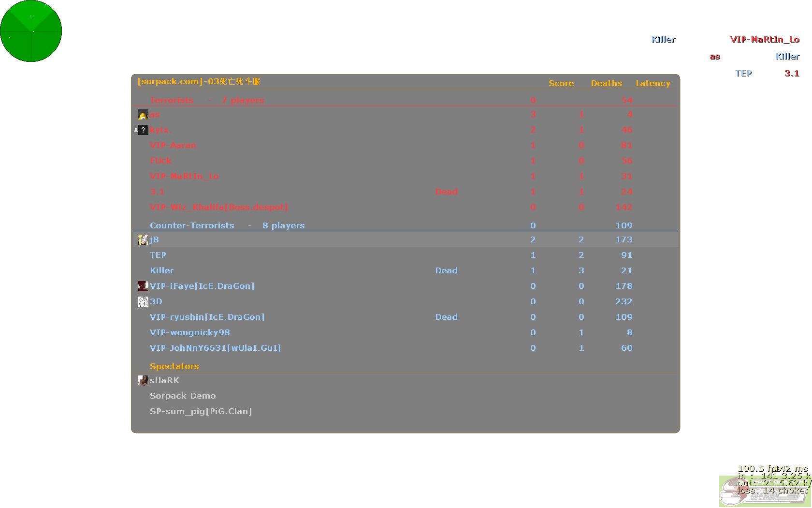Select player VIP-JohNnY6631[wUlaI.GuI] row
Screen dimensions: 812x508
click(x=215, y=348)
